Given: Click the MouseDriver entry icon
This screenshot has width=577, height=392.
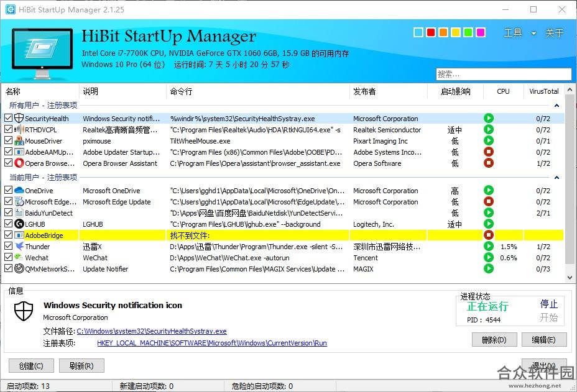Looking at the screenshot, I should [19, 141].
